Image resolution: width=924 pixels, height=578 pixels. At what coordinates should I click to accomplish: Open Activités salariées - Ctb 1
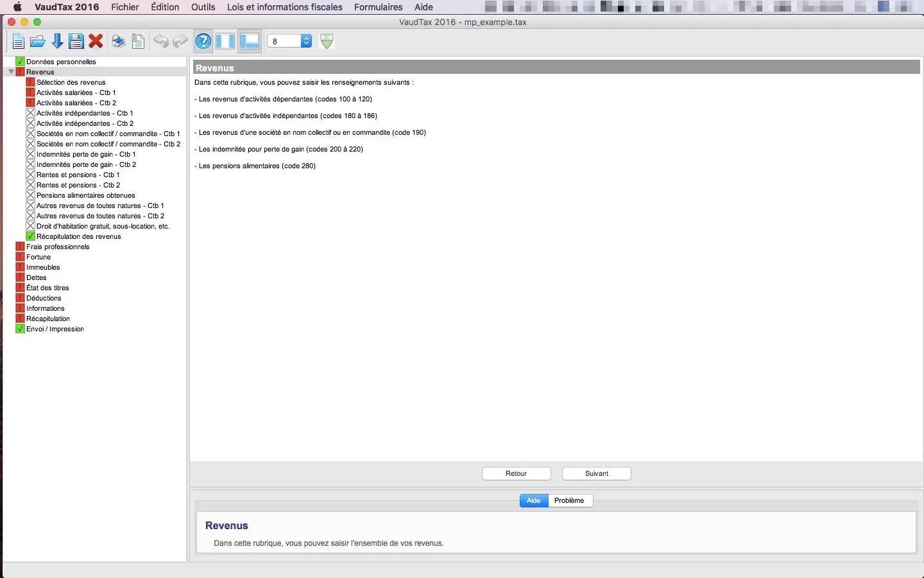coord(76,92)
